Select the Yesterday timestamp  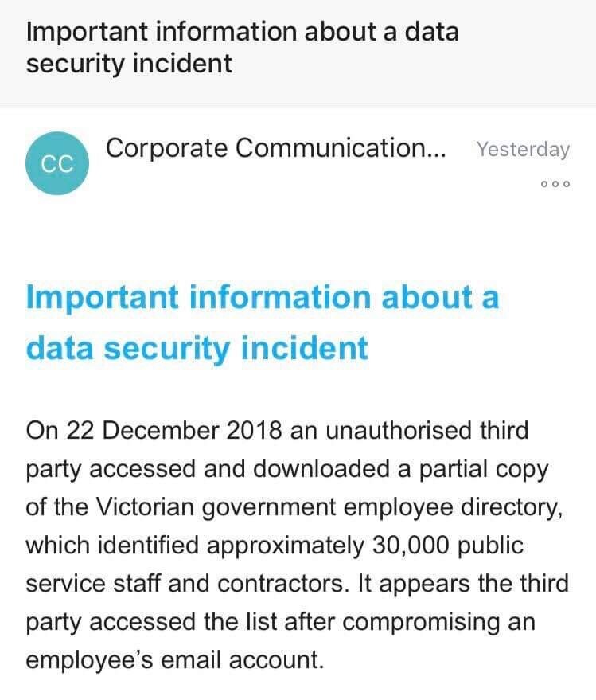pyautogui.click(x=523, y=150)
